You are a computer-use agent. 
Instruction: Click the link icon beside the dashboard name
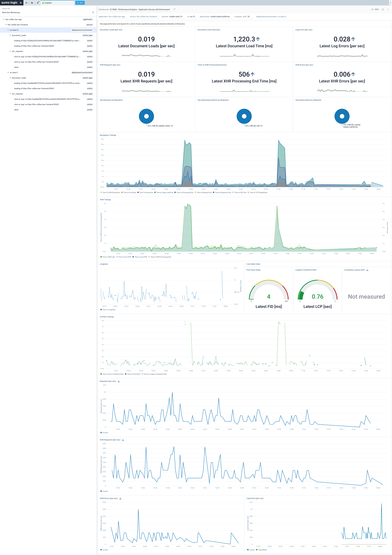coord(174,9)
